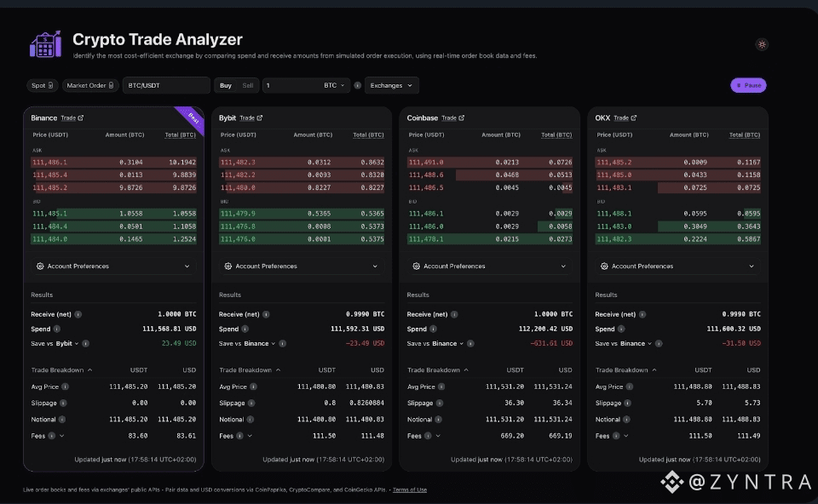This screenshot has height=504, width=818.
Task: Toggle the Market Order type chip
Action: (90, 85)
